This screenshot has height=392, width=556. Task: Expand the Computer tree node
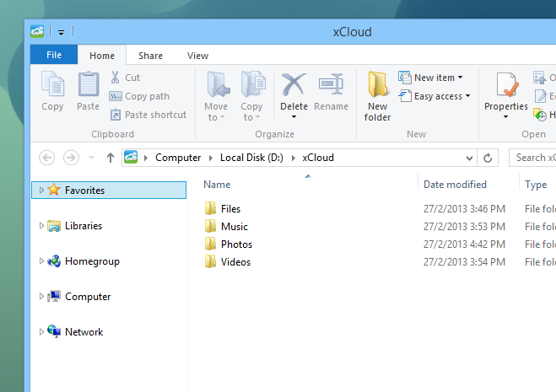coord(41,296)
